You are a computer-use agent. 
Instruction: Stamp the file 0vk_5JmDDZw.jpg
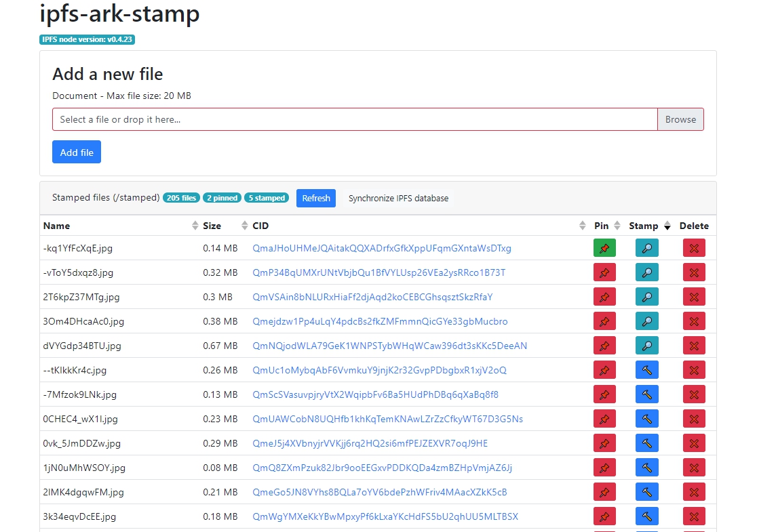click(647, 443)
